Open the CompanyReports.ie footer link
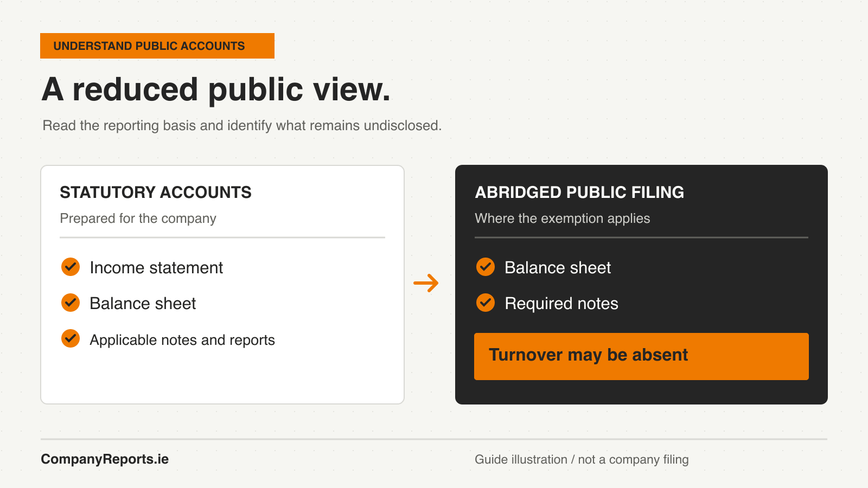Image resolution: width=868 pixels, height=488 pixels. pyautogui.click(x=105, y=459)
